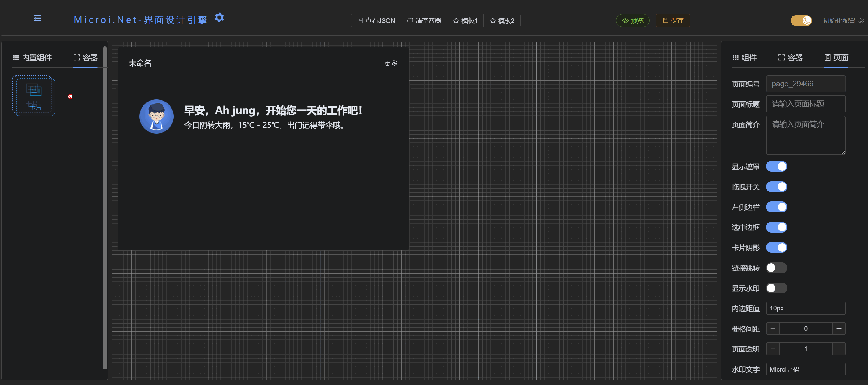Open the settings gear beside the title

point(219,18)
